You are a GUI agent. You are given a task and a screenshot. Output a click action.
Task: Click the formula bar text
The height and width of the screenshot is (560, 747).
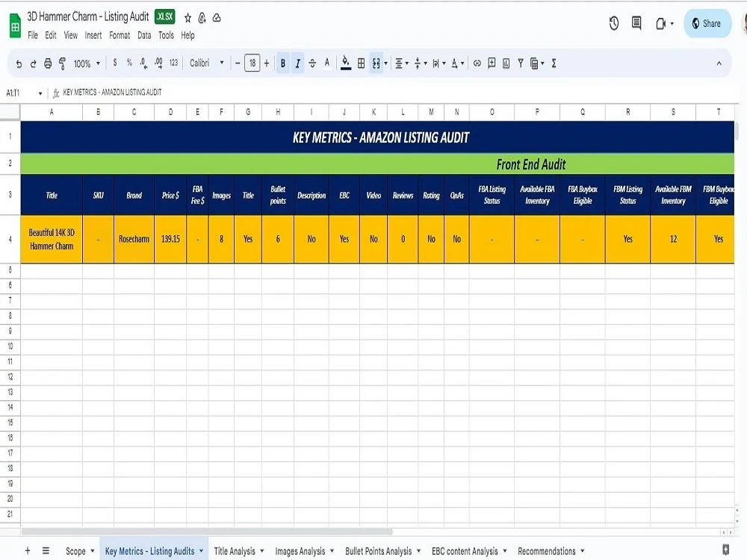(113, 93)
